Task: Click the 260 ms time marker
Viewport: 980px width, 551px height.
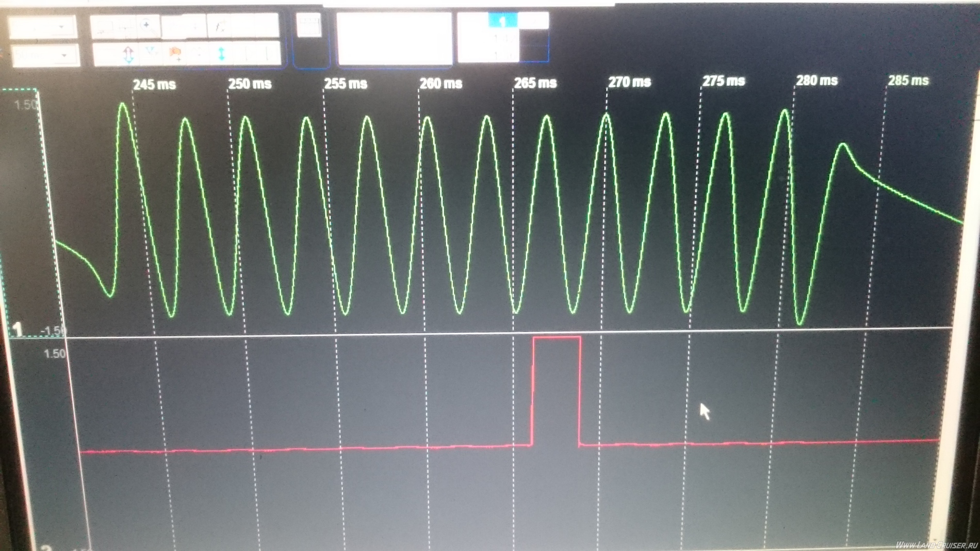Action: coord(440,83)
